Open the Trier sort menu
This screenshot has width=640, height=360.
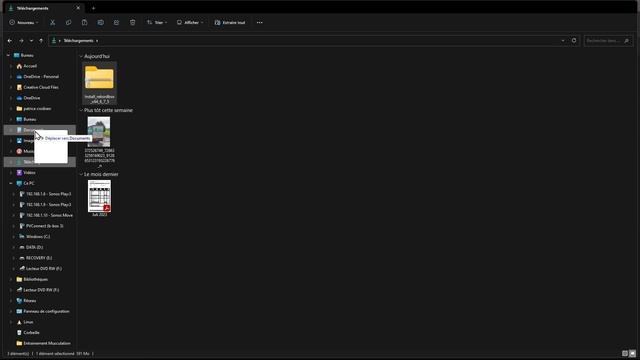click(x=157, y=22)
